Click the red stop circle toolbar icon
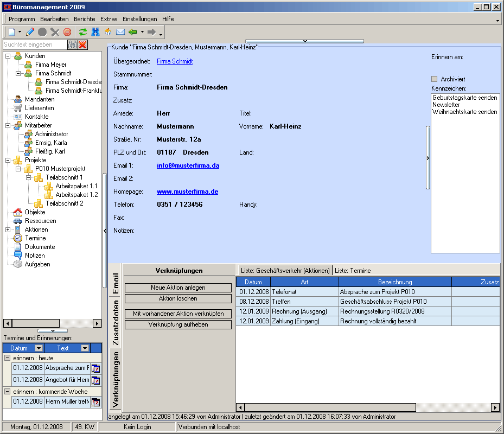The height and width of the screenshot is (434, 504). click(67, 32)
